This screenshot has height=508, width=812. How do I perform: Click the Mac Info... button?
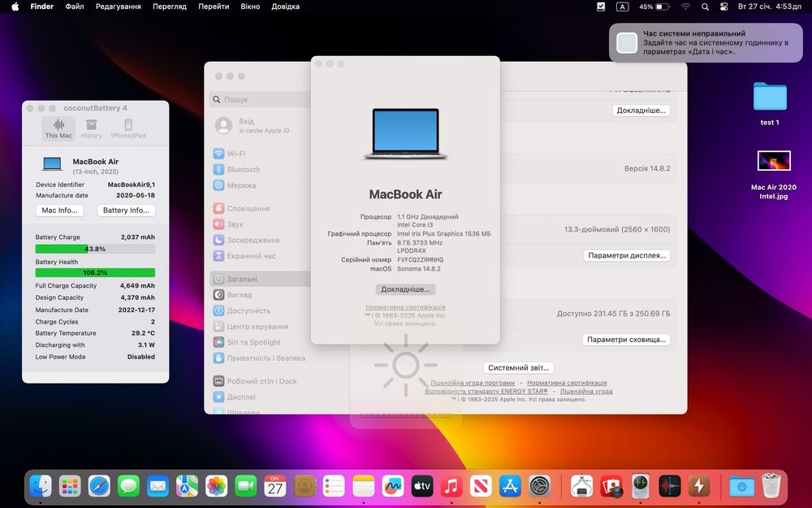point(59,210)
